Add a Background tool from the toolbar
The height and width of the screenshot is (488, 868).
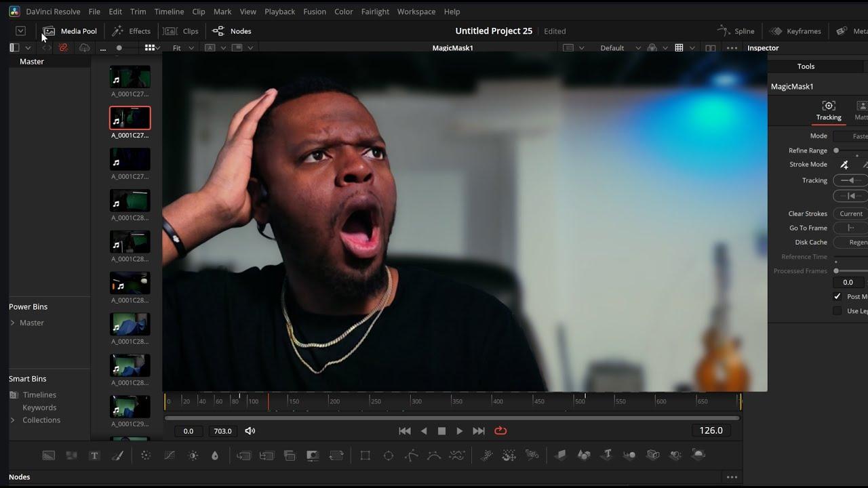click(x=48, y=455)
